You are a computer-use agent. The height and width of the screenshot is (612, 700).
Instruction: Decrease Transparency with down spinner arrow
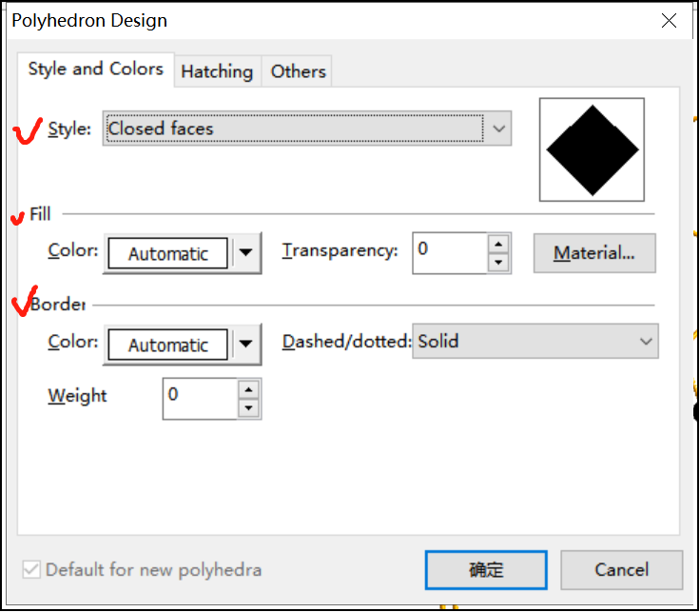tap(498, 263)
